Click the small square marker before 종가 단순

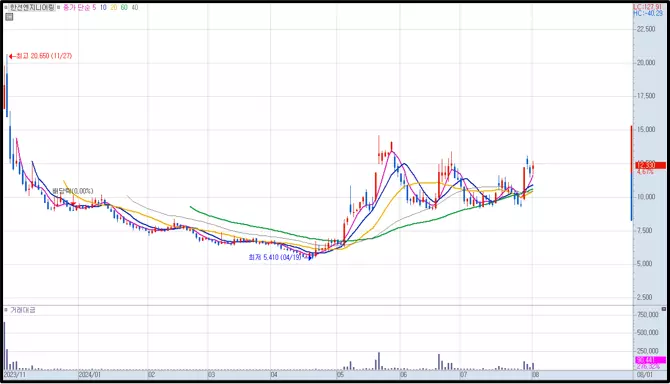[x=59, y=8]
